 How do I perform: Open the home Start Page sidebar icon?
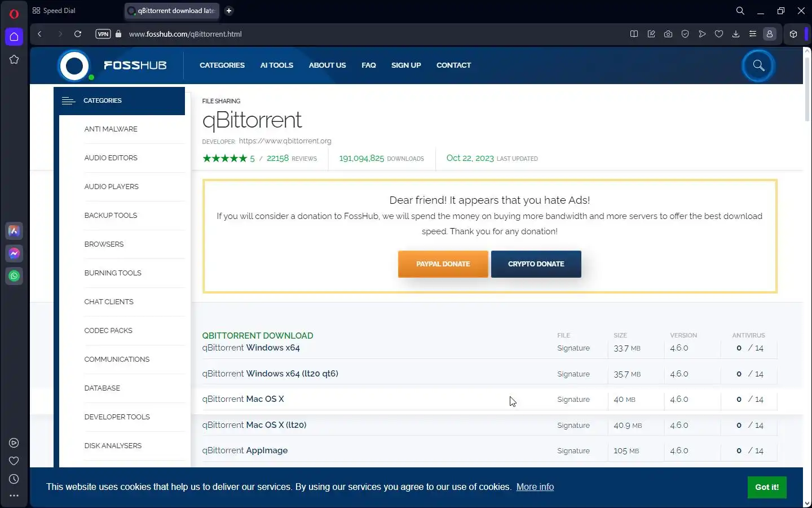tap(14, 37)
